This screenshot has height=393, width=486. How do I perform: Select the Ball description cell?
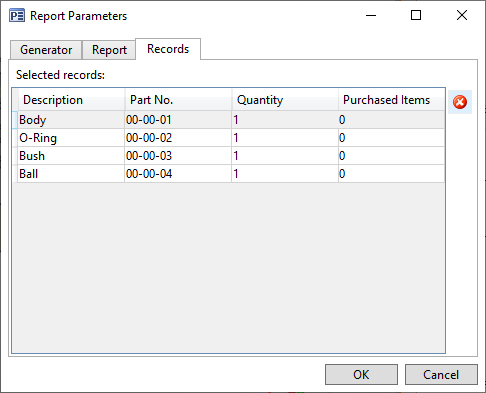[71, 174]
